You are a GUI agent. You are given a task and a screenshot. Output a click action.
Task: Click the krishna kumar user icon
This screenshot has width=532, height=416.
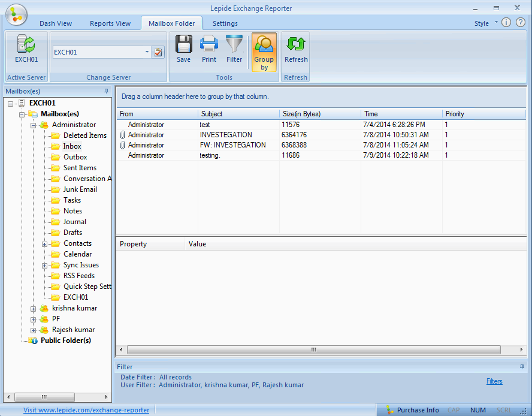click(x=44, y=308)
